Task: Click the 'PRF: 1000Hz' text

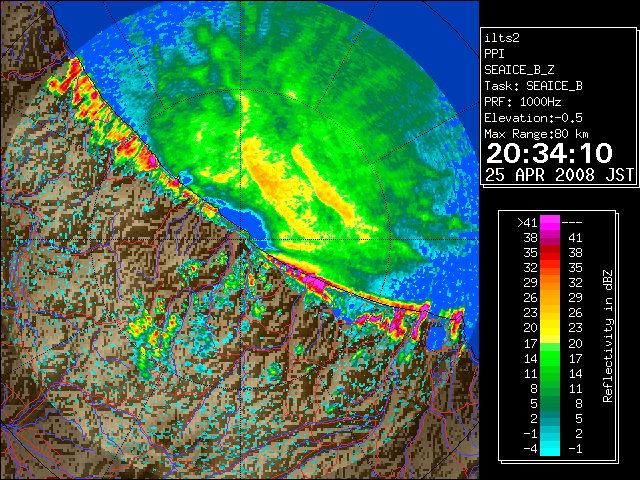Action: click(523, 102)
